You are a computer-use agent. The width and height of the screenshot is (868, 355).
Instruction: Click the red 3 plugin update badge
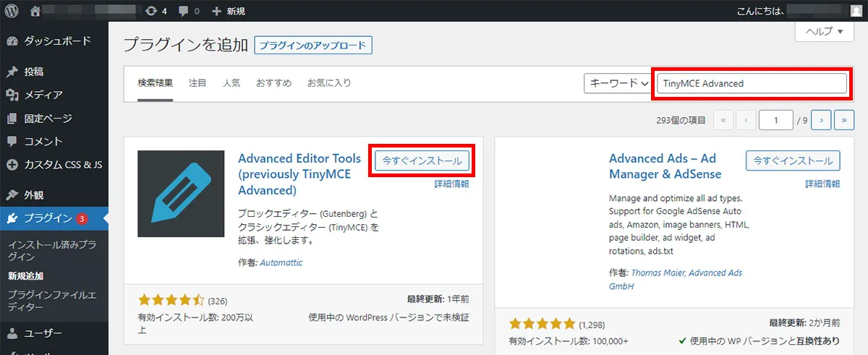[x=82, y=218]
